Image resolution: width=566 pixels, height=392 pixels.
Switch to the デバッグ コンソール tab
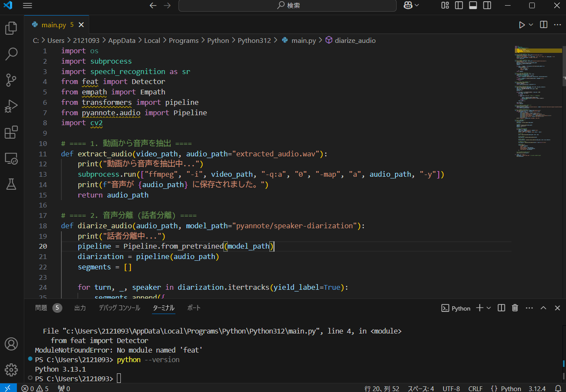[120, 308]
